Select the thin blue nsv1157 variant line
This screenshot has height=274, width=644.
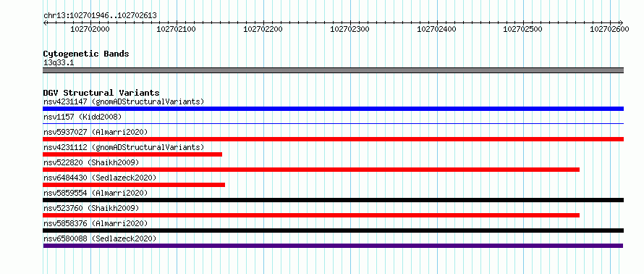pos(333,123)
